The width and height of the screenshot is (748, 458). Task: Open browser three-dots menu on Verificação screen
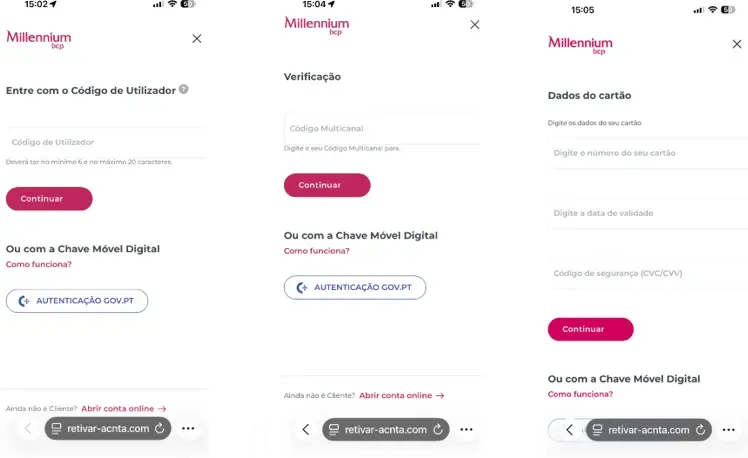pos(466,430)
